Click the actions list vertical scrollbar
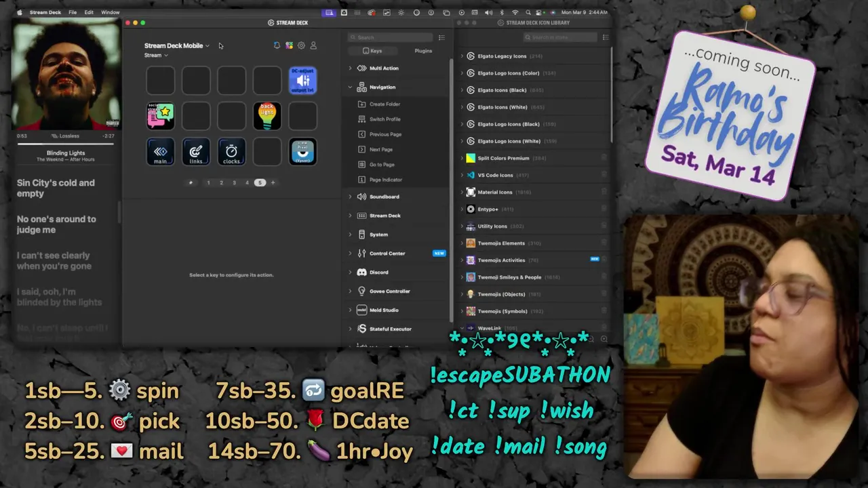Screen dimensions: 868x488 [x=452, y=190]
